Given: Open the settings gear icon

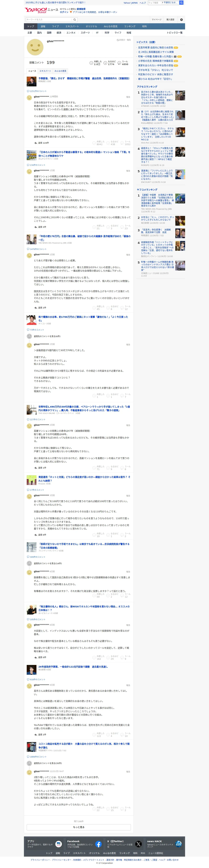Looking at the screenshot, I should (181, 20).
